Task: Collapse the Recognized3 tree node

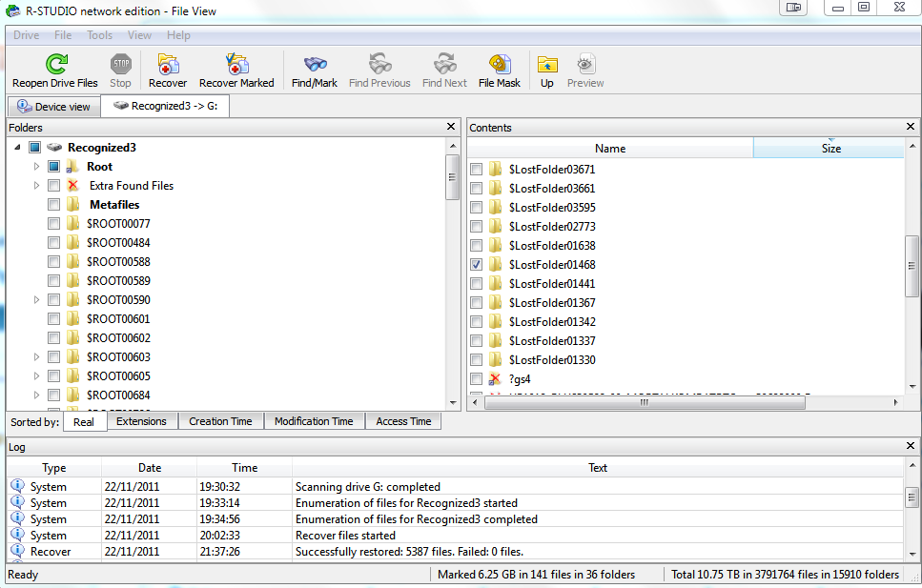Action: (17, 147)
